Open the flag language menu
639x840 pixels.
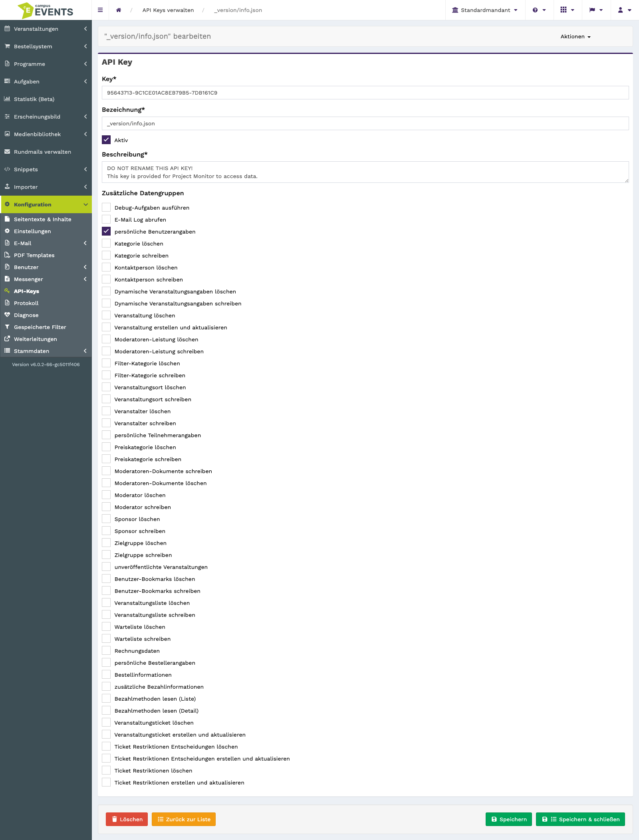pos(596,10)
